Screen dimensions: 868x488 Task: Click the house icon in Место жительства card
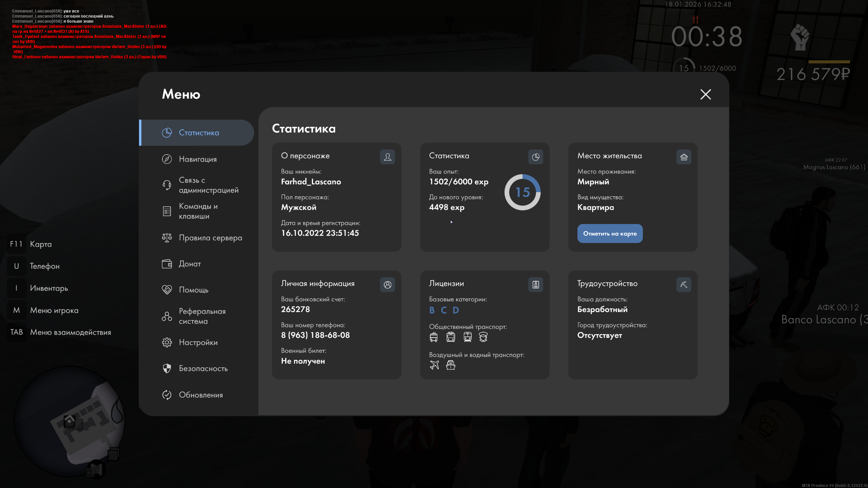coord(684,157)
